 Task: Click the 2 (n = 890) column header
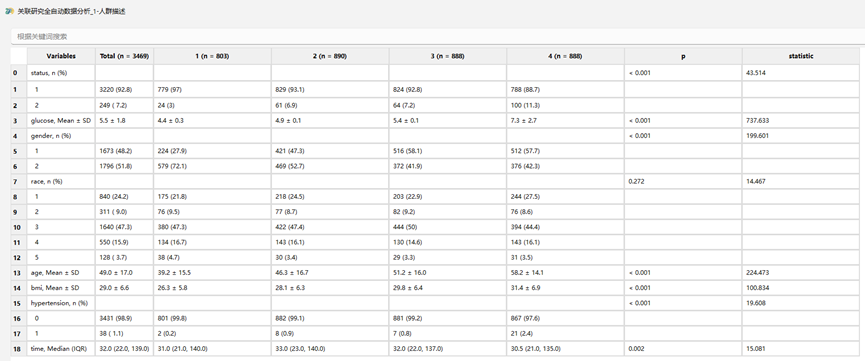[x=330, y=56]
